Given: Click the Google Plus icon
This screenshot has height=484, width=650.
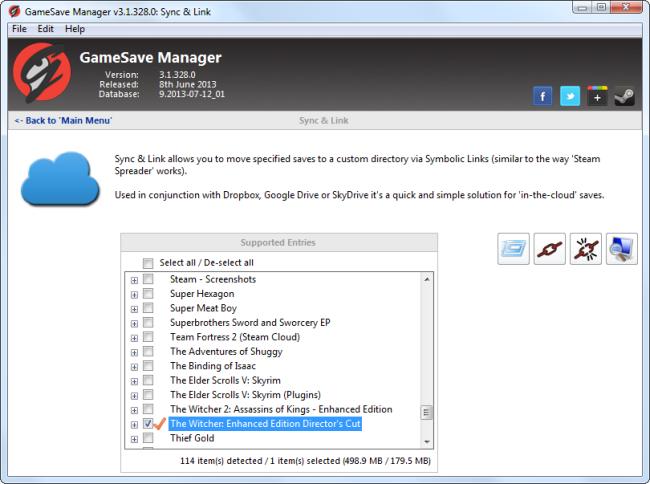Looking at the screenshot, I should (597, 97).
